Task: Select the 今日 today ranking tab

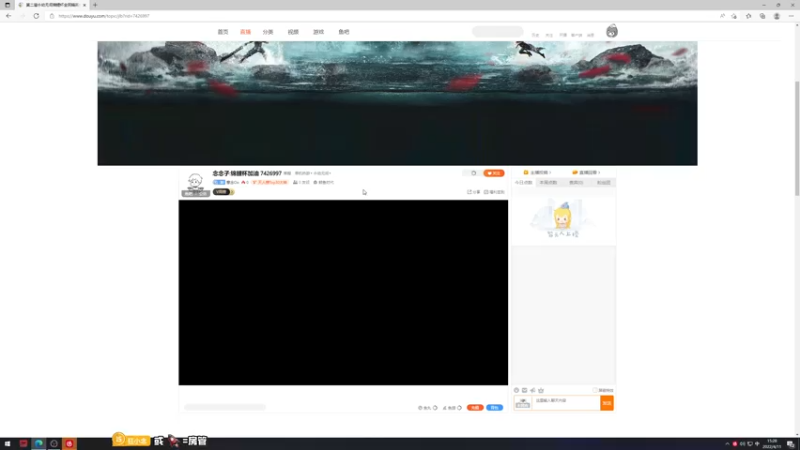Action: pos(523,182)
